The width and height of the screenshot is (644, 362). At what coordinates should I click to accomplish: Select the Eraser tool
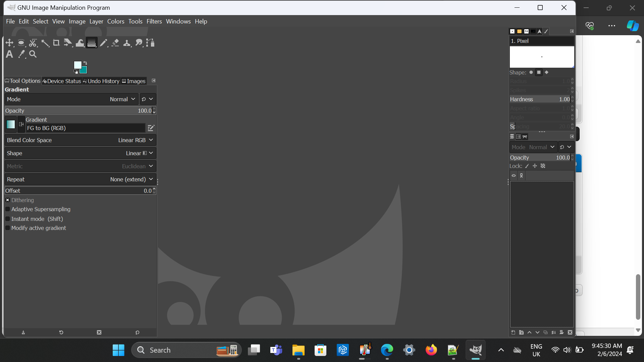(x=115, y=43)
